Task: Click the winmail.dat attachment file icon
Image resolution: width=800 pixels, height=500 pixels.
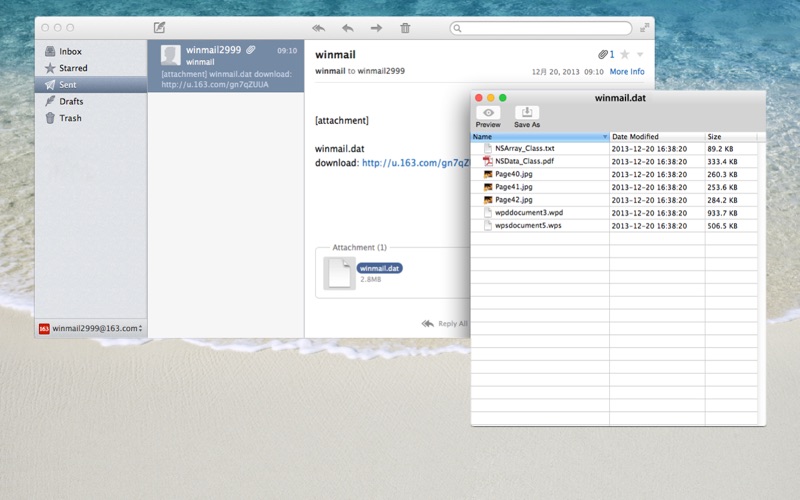Action: 339,273
